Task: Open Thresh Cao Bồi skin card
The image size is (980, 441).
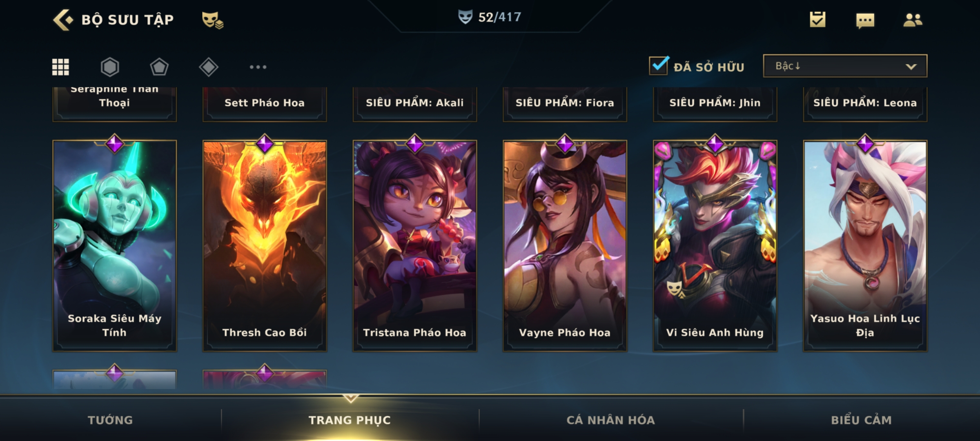Action: (x=265, y=245)
